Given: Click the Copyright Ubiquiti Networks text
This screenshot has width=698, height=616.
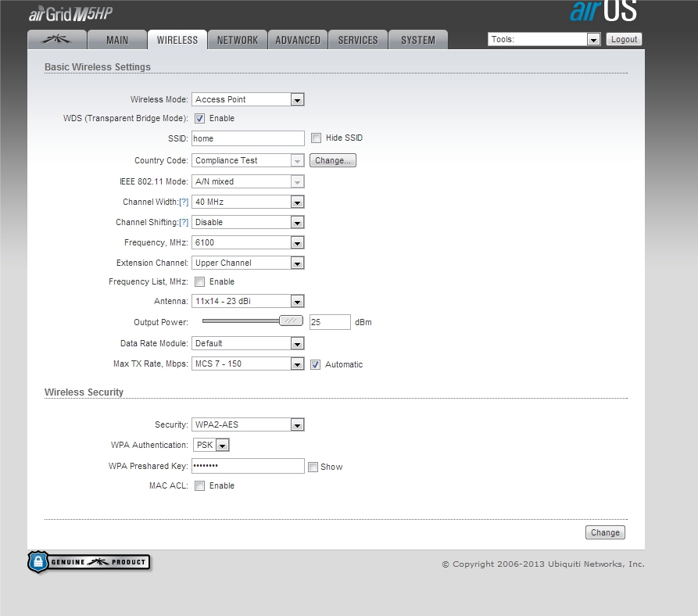Looking at the screenshot, I should (543, 564).
